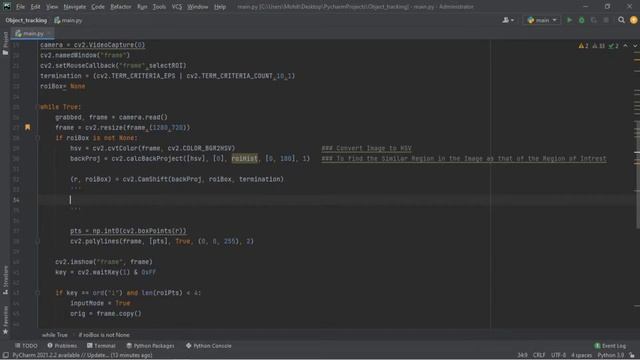This screenshot has height=360, width=640.
Task: Click highlighted roiHist variable in code
Action: pyautogui.click(x=244, y=158)
